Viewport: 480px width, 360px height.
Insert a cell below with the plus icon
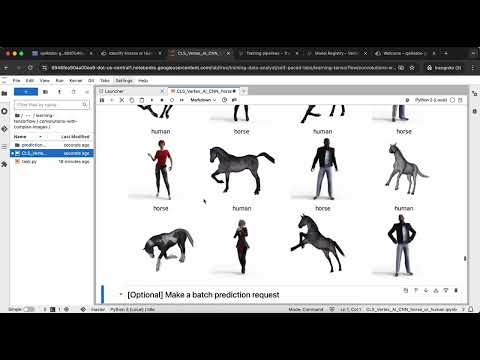click(112, 100)
